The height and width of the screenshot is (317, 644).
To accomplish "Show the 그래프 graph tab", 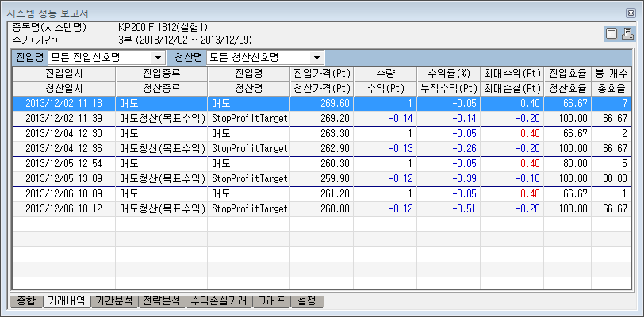I will pos(271,301).
